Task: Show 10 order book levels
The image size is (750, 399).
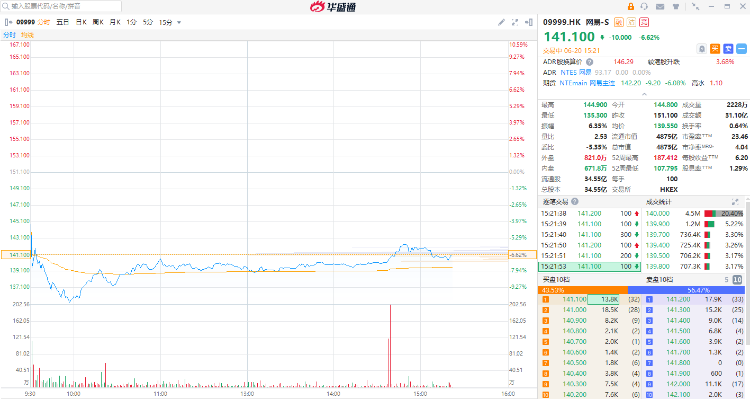Action: coord(737,279)
